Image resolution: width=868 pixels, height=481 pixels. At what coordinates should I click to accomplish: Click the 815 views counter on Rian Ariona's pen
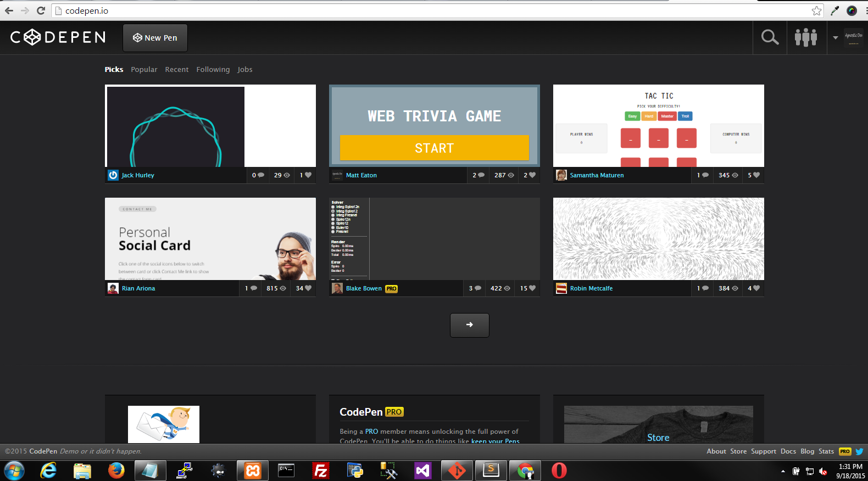pyautogui.click(x=276, y=288)
